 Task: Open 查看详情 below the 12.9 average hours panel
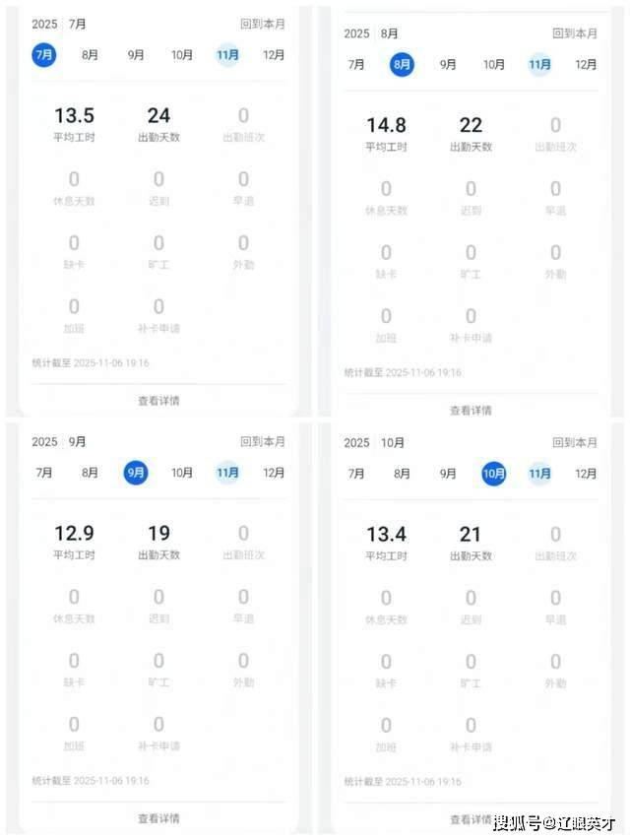pyautogui.click(x=158, y=818)
